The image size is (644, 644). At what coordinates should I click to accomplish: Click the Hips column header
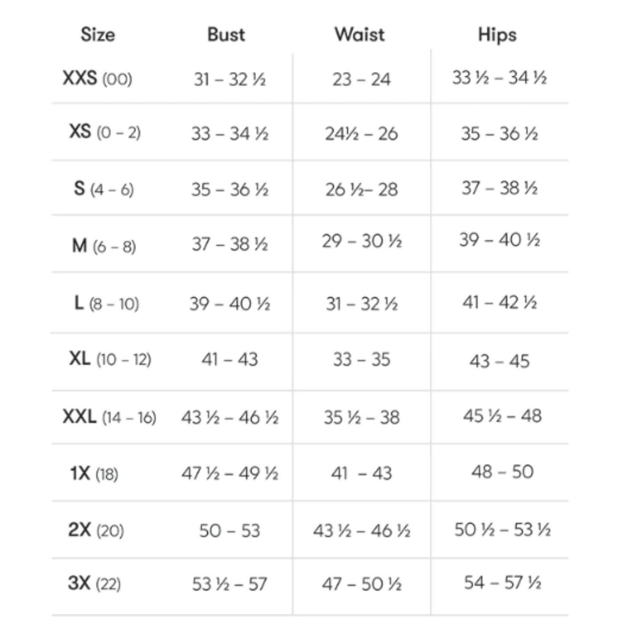pyautogui.click(x=497, y=35)
